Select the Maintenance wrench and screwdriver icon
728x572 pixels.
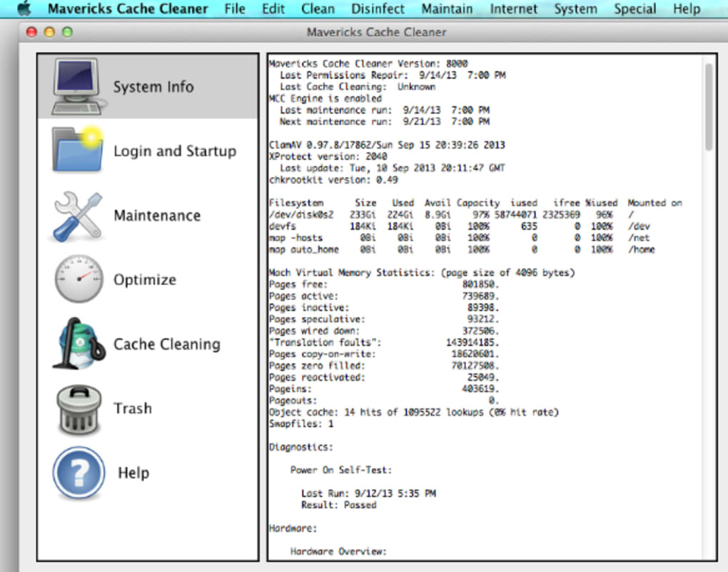[78, 215]
